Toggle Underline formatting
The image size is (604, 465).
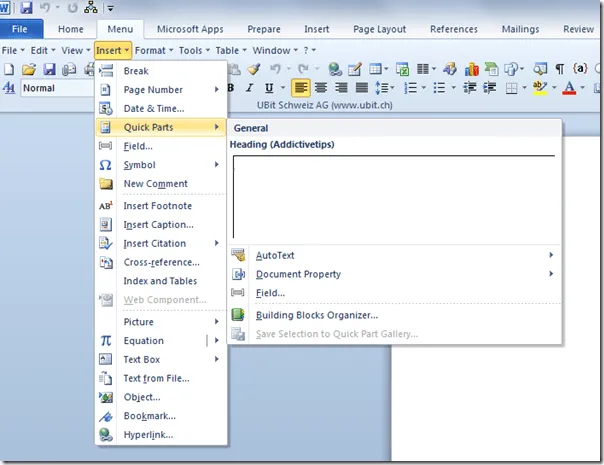click(x=269, y=88)
